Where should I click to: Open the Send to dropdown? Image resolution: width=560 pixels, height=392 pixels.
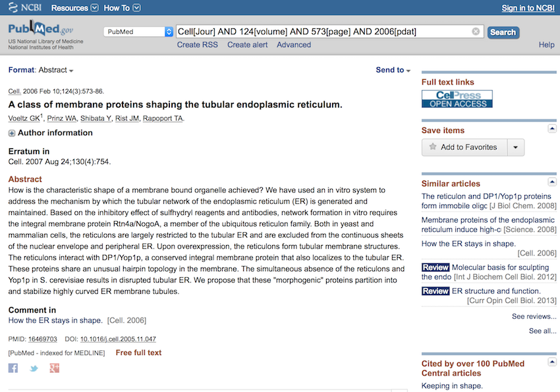click(393, 70)
